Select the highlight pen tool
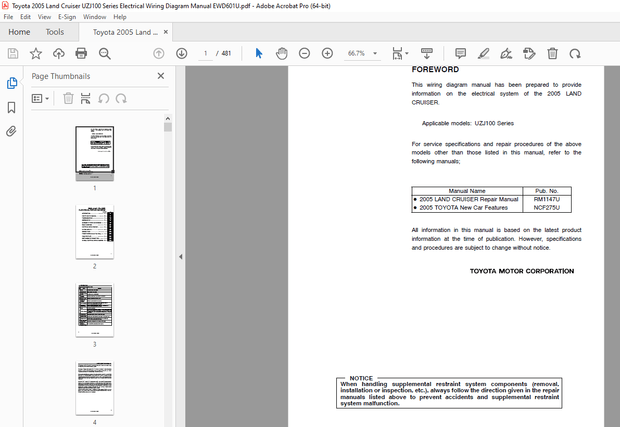Screen dimensions: 620x427 point(483,53)
